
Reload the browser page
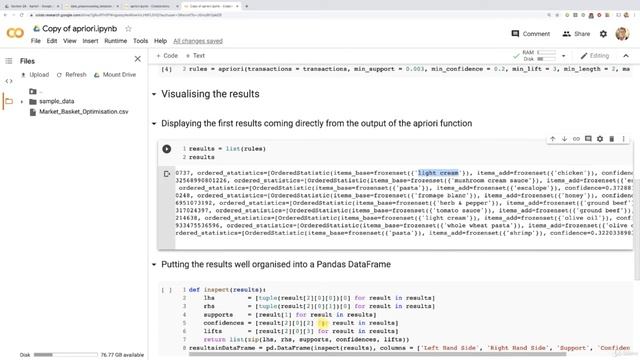(22, 15)
